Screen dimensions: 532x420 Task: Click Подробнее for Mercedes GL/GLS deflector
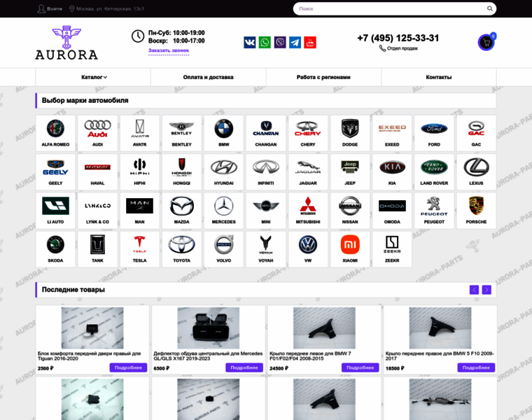click(x=244, y=367)
